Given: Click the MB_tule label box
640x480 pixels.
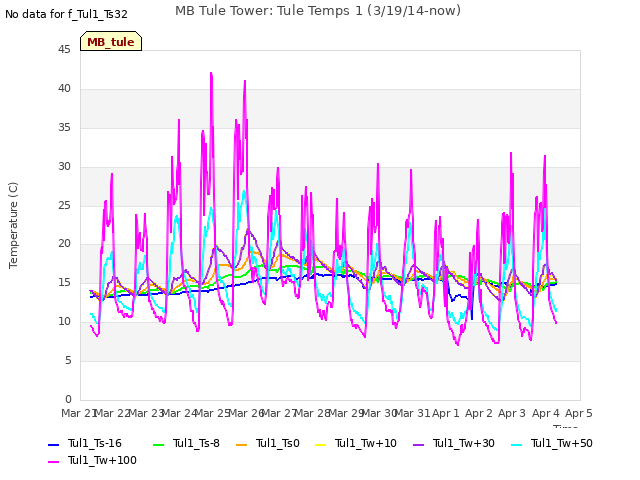Looking at the screenshot, I should [111, 41].
